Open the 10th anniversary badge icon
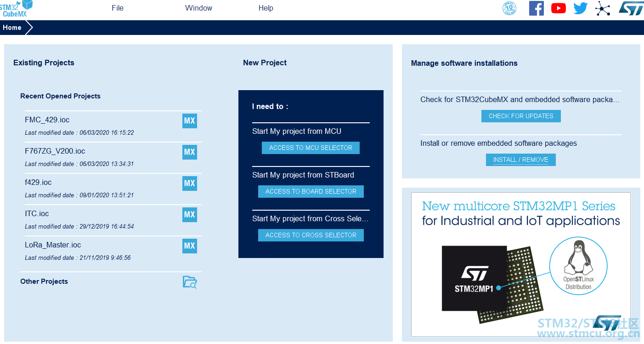 coord(509,8)
